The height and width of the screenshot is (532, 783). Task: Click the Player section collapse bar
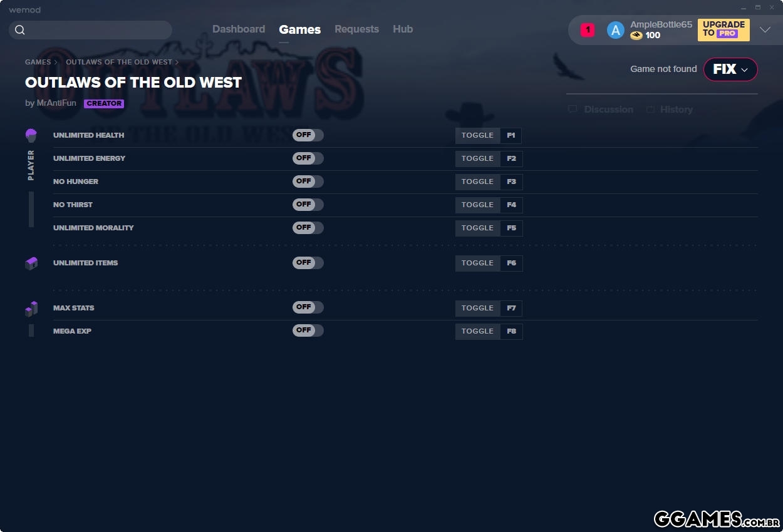coord(31,210)
